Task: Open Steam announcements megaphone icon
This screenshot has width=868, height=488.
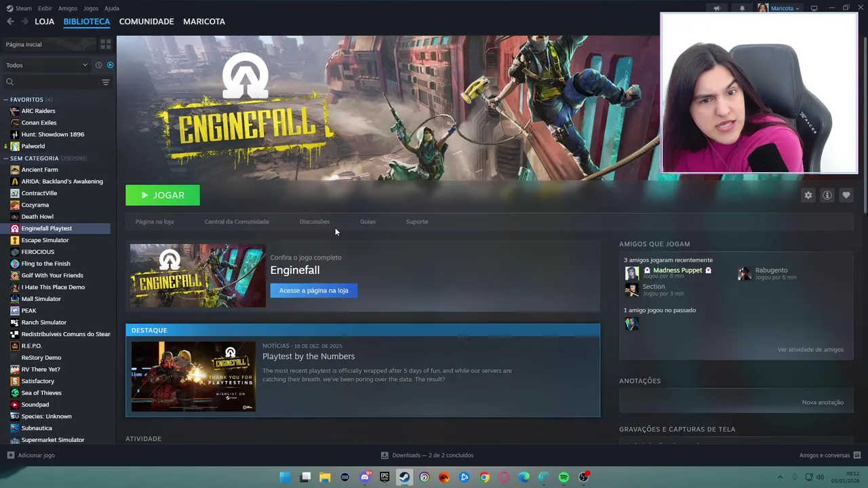Action: coord(717,8)
